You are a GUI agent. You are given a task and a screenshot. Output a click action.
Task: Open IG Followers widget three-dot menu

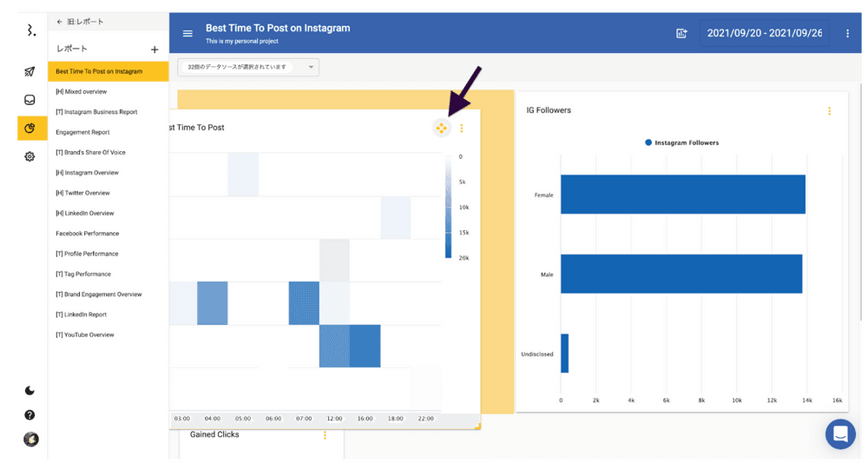coord(829,111)
